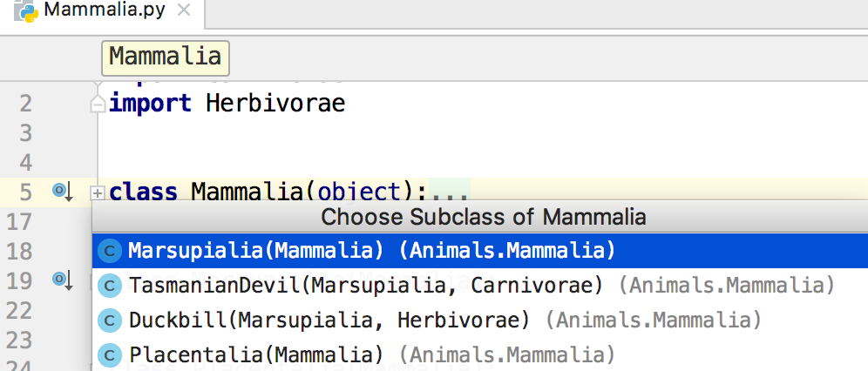Click the overridden marker on line 19

(62, 280)
